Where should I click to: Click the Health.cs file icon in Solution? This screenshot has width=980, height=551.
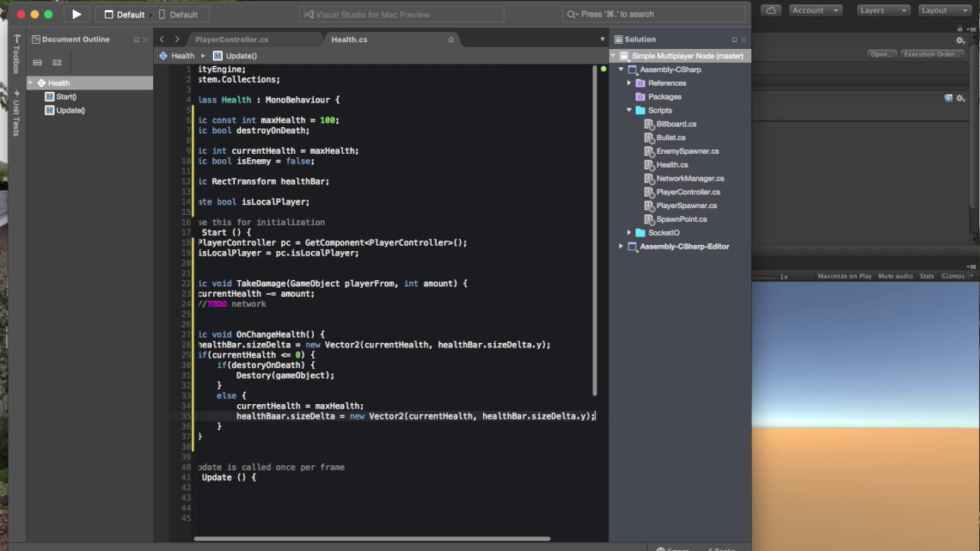[x=648, y=165]
